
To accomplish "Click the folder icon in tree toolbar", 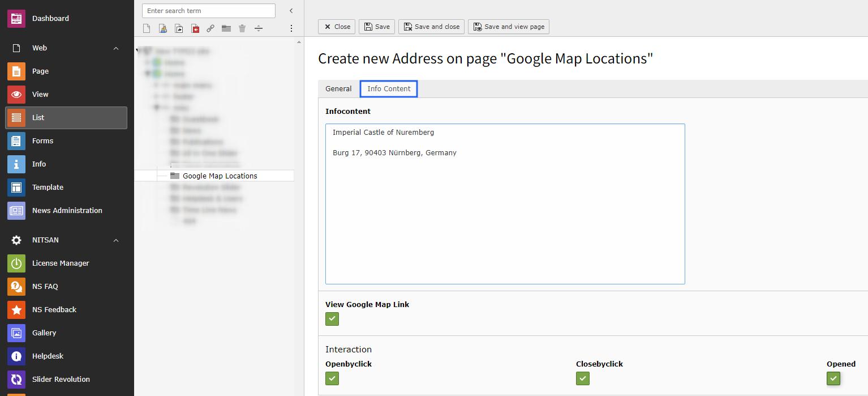I will [x=226, y=28].
